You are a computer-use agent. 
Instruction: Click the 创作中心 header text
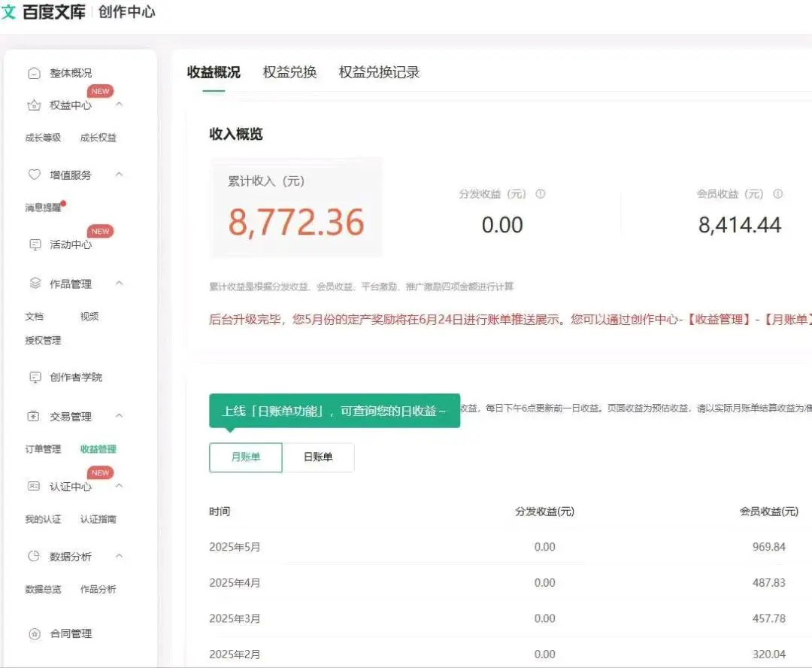(x=127, y=11)
